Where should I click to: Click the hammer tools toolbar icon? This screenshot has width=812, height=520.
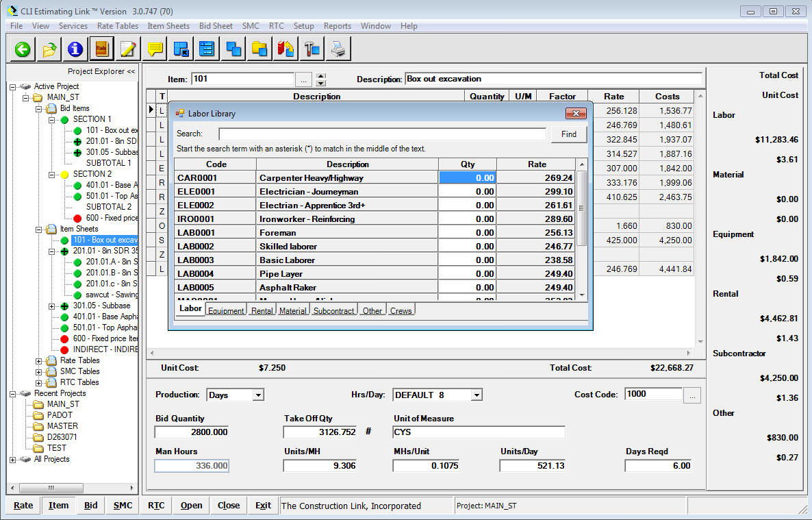click(x=312, y=49)
